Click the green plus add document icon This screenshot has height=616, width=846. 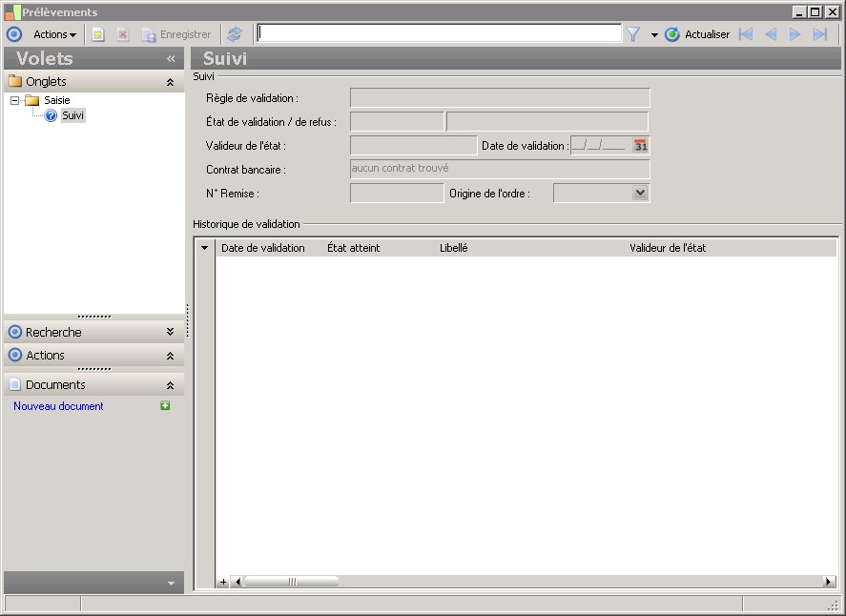click(165, 406)
